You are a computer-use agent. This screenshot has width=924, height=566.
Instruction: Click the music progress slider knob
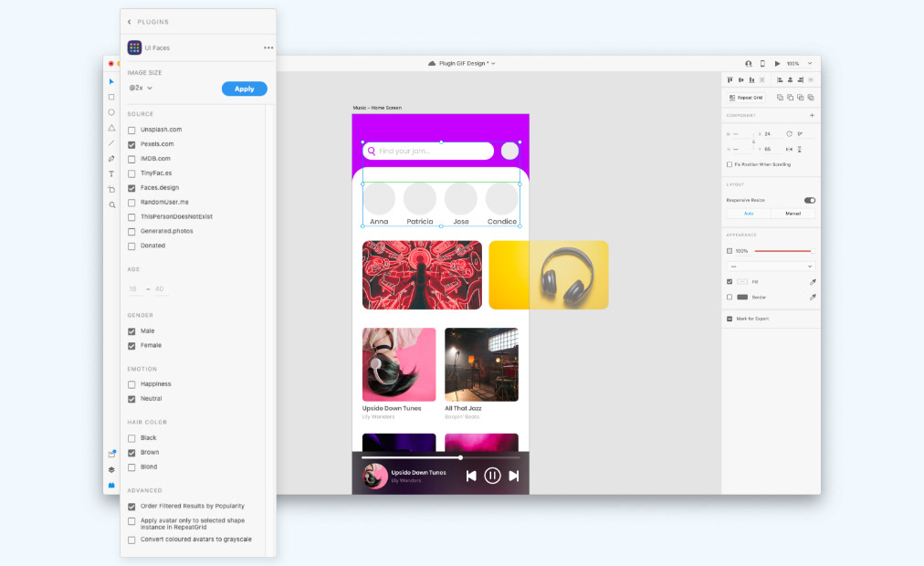[x=460, y=457]
